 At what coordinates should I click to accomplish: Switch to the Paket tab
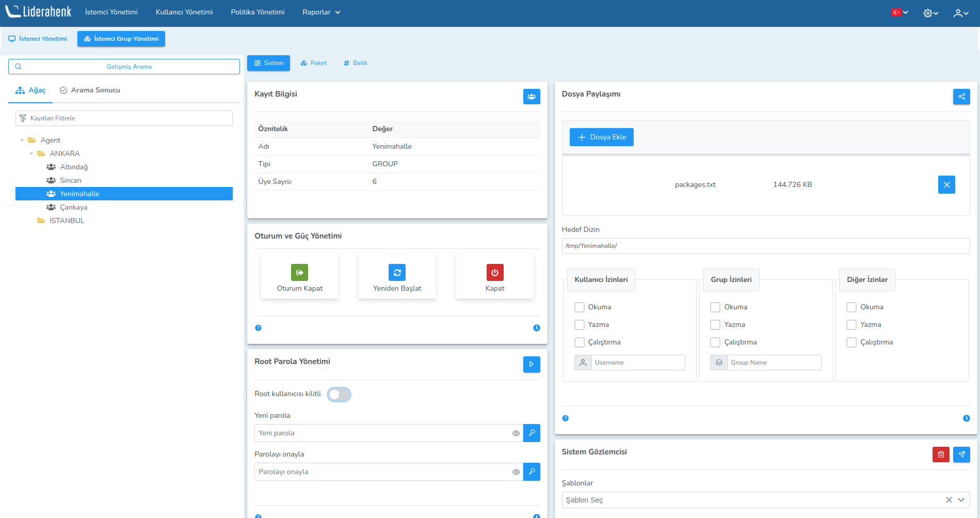tap(313, 63)
